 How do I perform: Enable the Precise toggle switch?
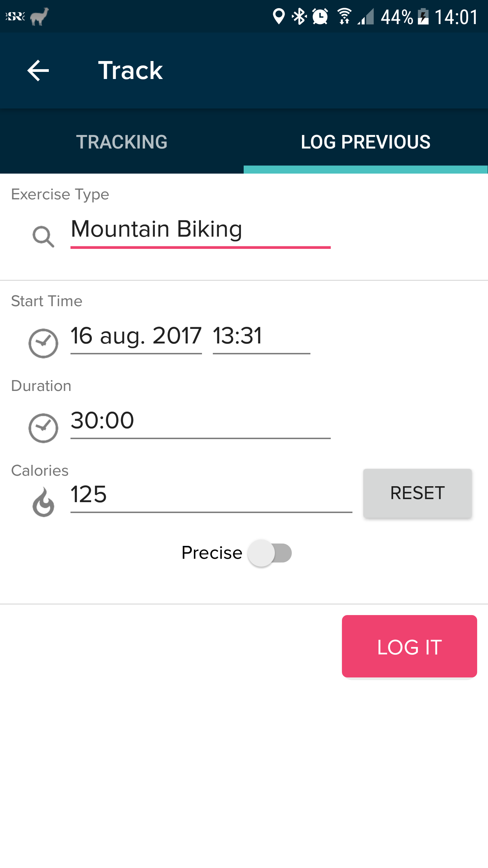pyautogui.click(x=270, y=553)
